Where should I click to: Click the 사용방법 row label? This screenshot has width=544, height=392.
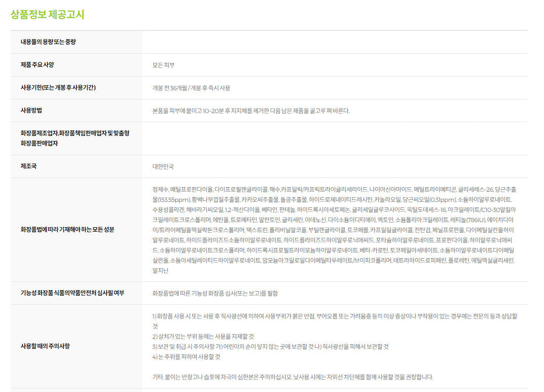coord(31,111)
